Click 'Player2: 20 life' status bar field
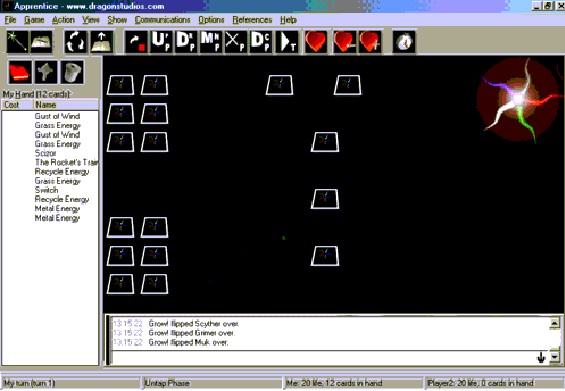The image size is (565, 391). 494,383
